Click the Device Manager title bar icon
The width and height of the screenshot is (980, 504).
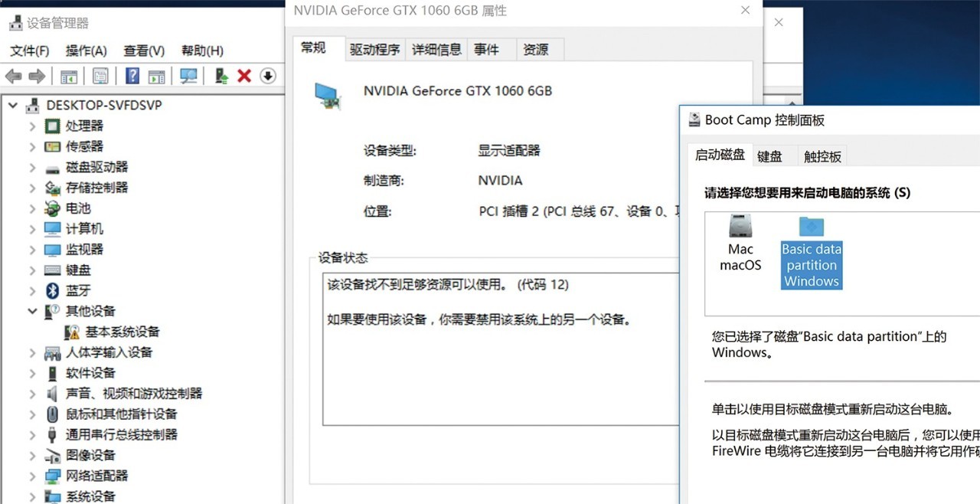[x=15, y=23]
